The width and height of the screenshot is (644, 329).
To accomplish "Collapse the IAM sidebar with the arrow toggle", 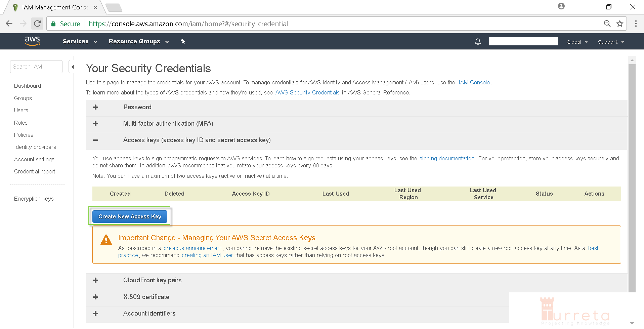I will [x=72, y=67].
